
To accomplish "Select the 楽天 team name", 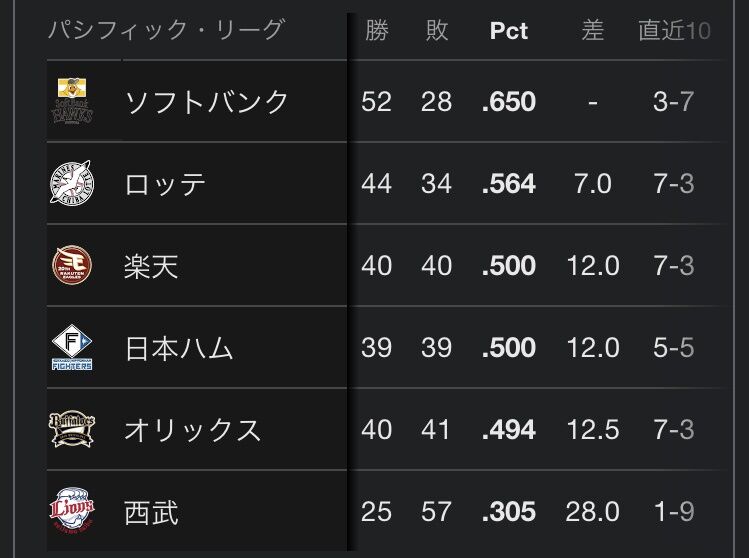I will coord(152,265).
